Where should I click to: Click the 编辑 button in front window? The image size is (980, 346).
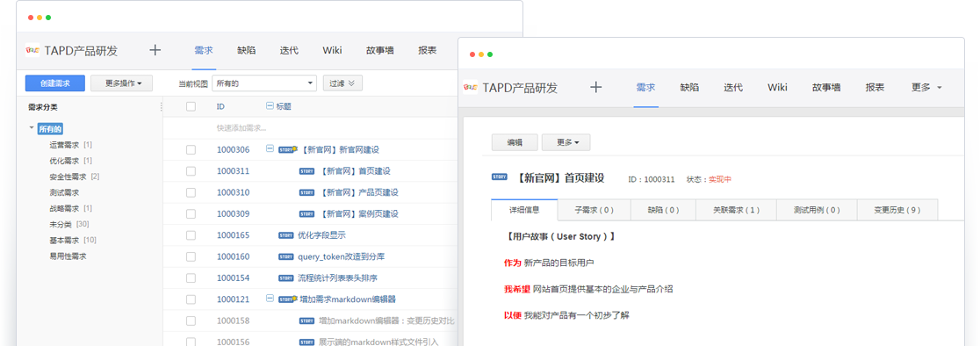[515, 142]
